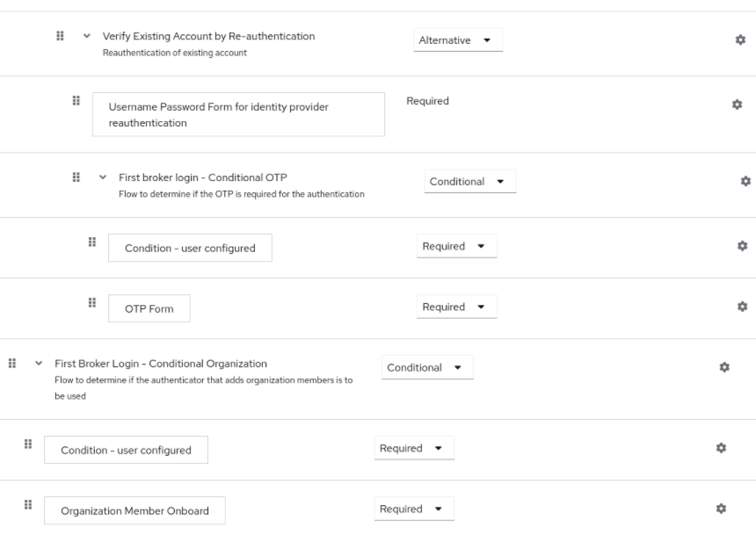The width and height of the screenshot is (756, 535).
Task: Open Conditional dropdown for First broker login OTP
Action: click(469, 181)
